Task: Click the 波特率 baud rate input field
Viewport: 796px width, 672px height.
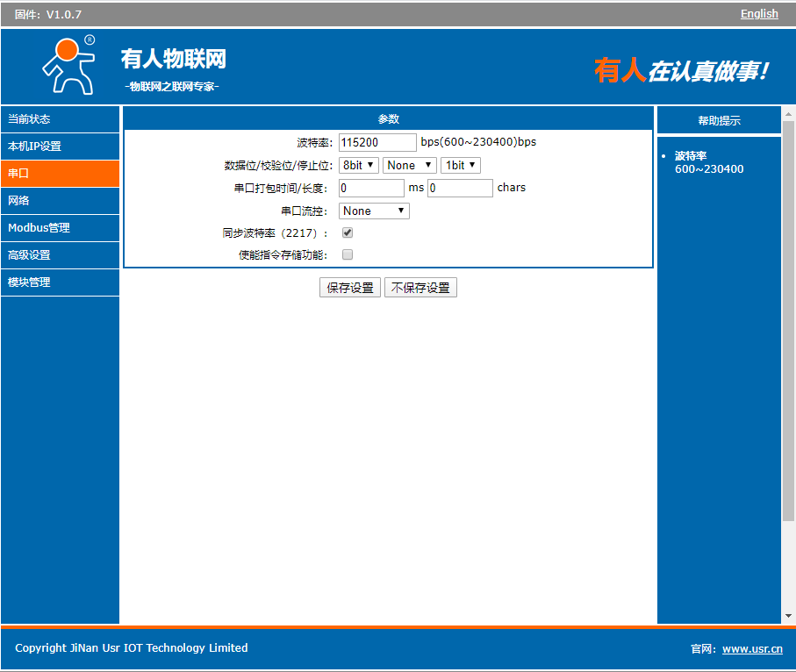Action: [x=377, y=142]
